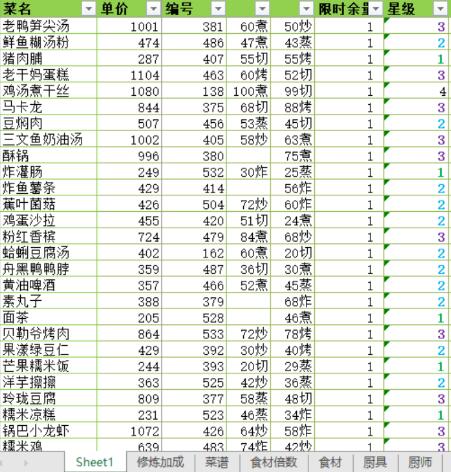This screenshot has width=451, height=472.
Task: Switch to the 食材 sheet tab
Action: 330,462
